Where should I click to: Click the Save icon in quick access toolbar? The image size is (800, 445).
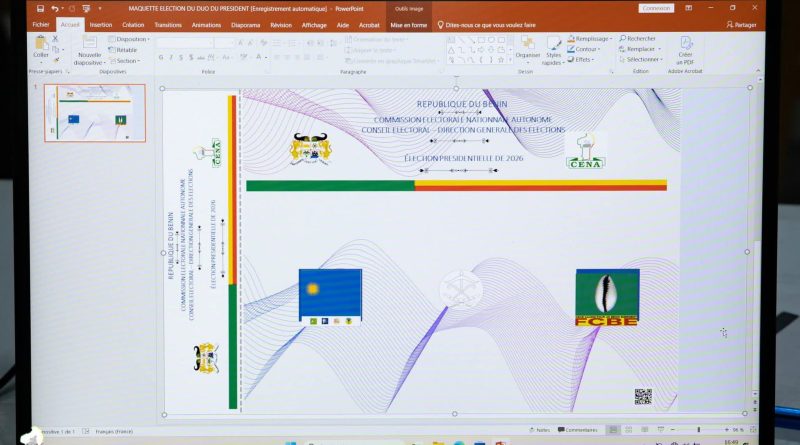pos(40,8)
